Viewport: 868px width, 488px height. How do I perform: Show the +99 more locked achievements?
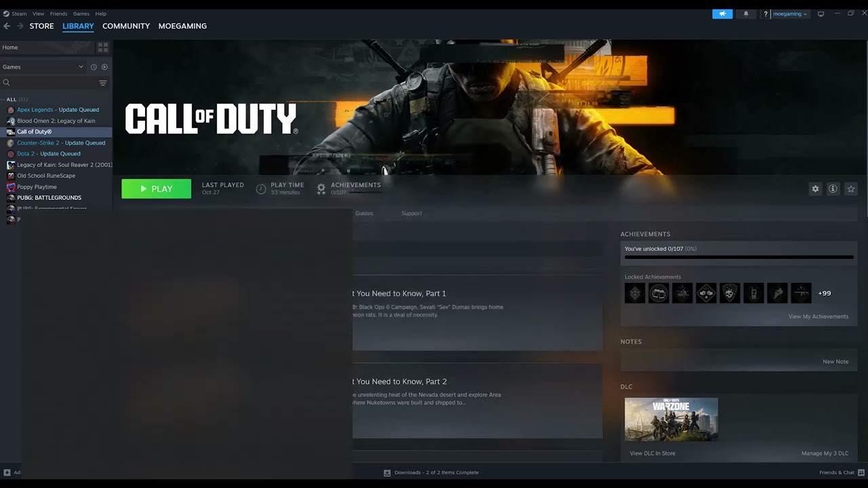coord(825,293)
